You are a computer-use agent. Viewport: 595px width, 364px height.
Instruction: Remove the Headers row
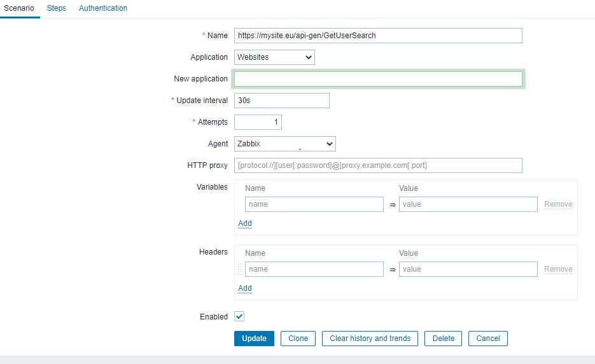coord(558,269)
